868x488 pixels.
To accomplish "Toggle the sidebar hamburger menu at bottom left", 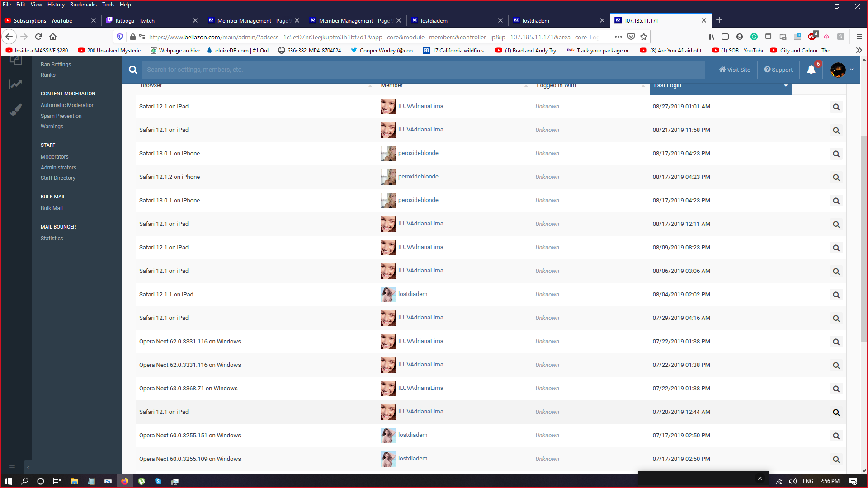I will 12,467.
